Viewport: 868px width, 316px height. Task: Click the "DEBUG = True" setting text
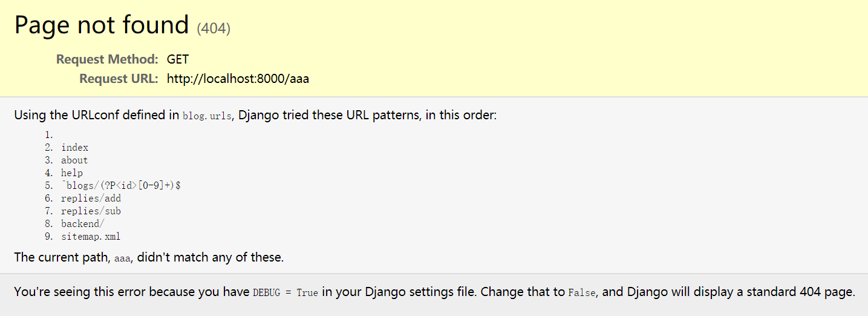point(285,293)
